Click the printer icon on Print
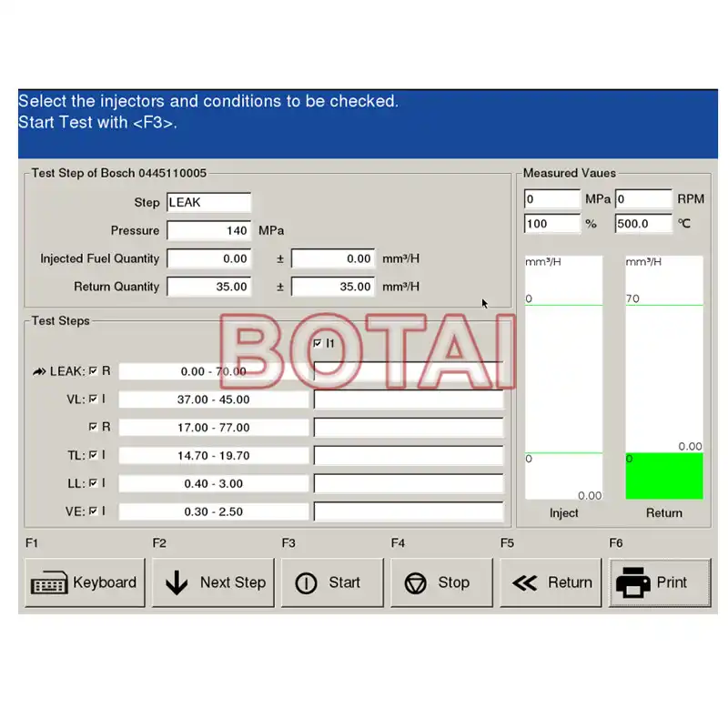The width and height of the screenshot is (728, 728). [x=632, y=582]
